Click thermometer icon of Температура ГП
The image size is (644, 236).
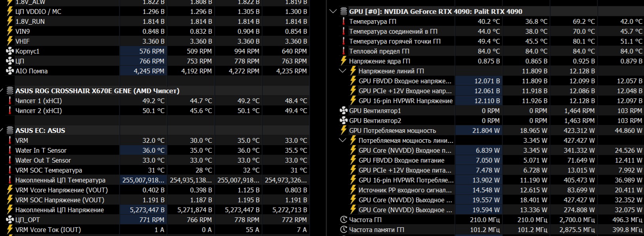point(344,21)
